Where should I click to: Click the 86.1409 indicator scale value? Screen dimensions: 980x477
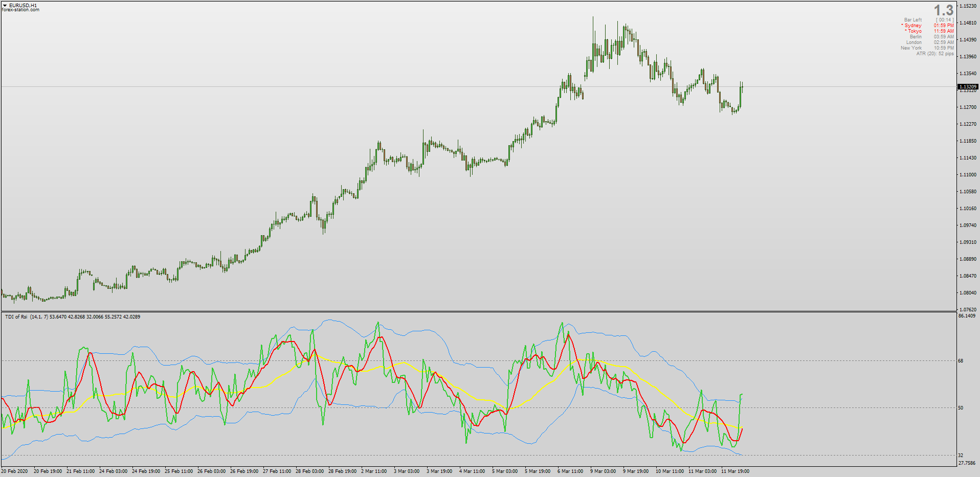967,316
